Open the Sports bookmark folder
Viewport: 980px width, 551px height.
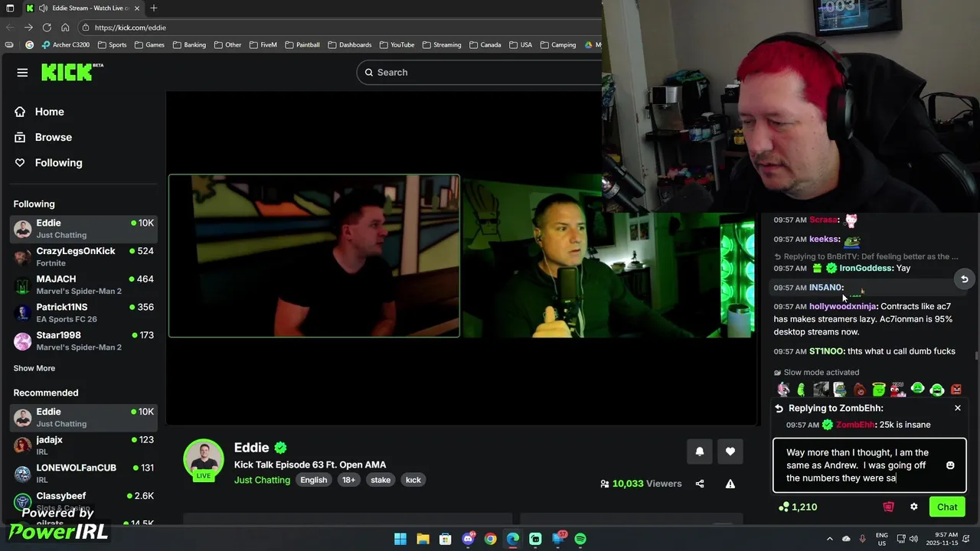[112, 44]
